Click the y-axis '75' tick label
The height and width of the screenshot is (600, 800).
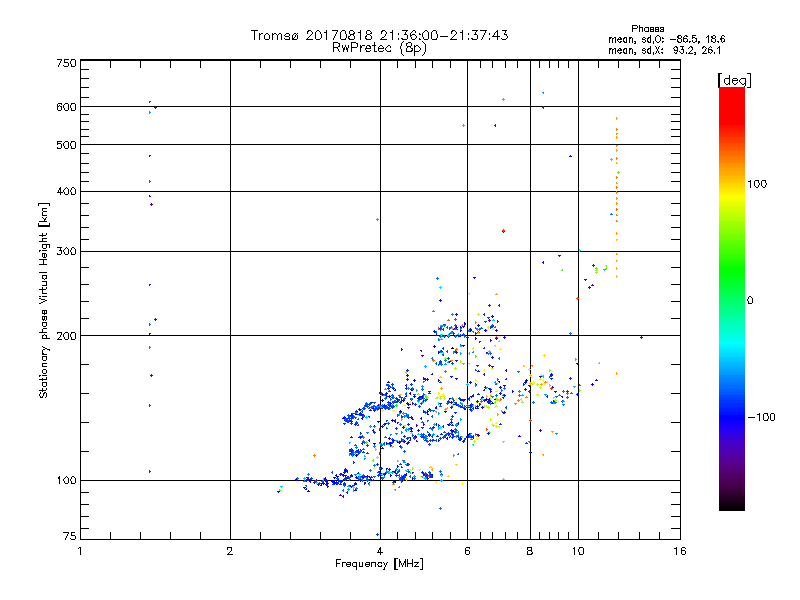tap(70, 536)
